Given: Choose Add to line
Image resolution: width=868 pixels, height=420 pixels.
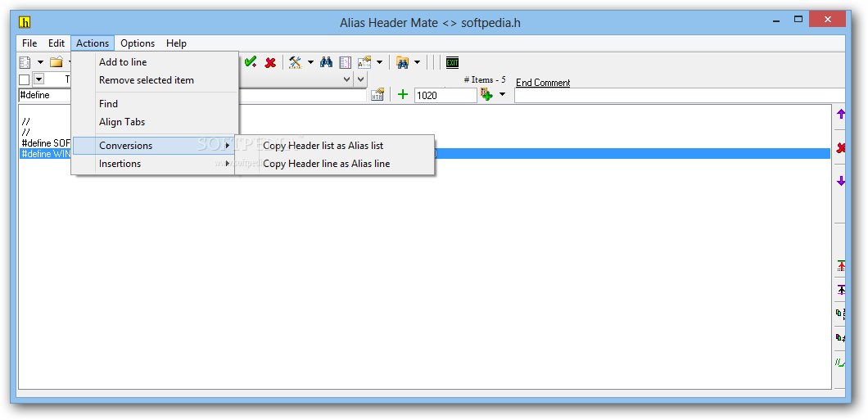Looking at the screenshot, I should point(155,62).
